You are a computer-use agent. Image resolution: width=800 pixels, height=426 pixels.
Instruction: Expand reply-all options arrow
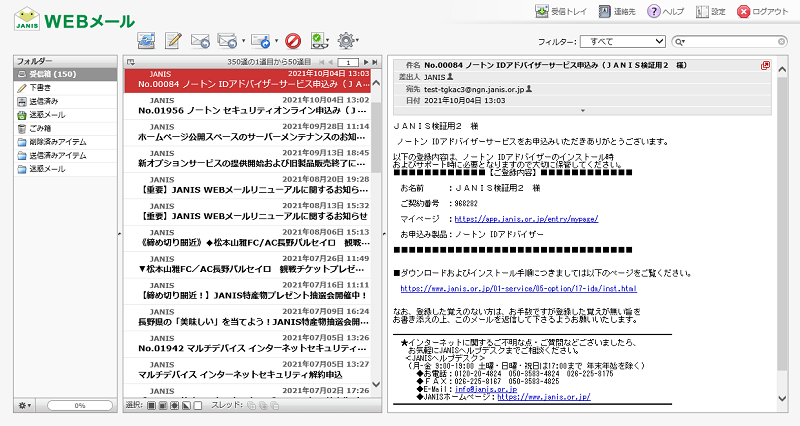(243, 41)
